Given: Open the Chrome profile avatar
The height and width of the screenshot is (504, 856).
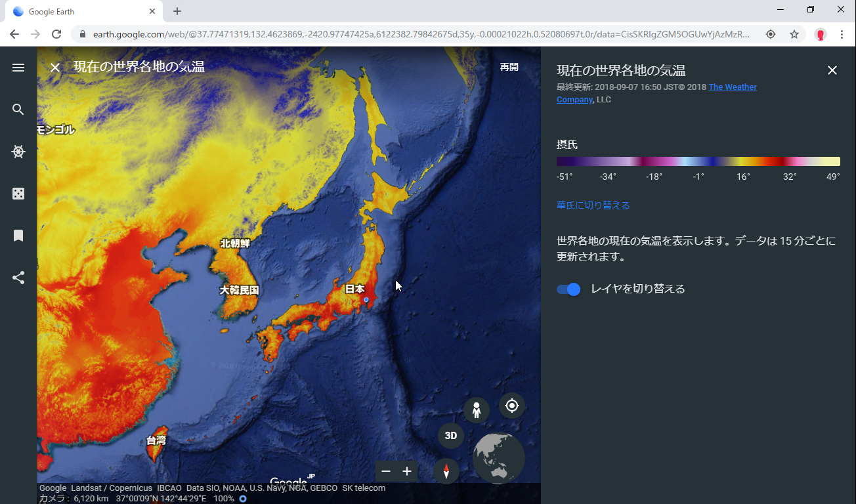Looking at the screenshot, I should click(x=821, y=34).
